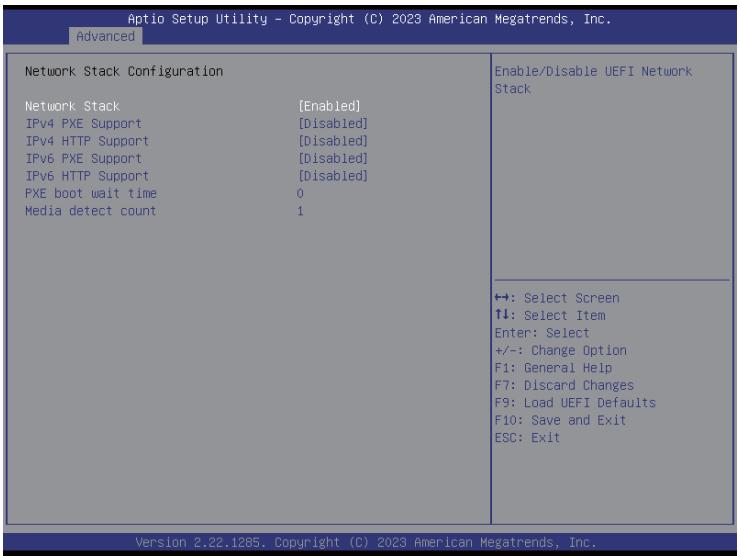Click the ESC: Exit hint
The width and height of the screenshot is (740, 556).
[527, 438]
